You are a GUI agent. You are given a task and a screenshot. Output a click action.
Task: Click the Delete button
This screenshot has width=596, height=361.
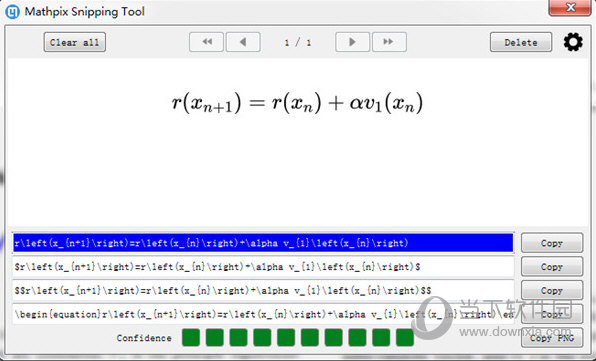tap(521, 42)
